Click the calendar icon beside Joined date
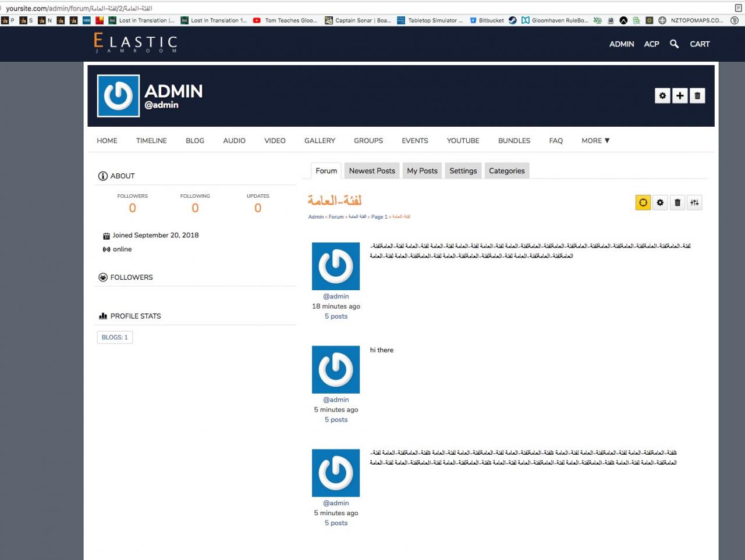 107,236
